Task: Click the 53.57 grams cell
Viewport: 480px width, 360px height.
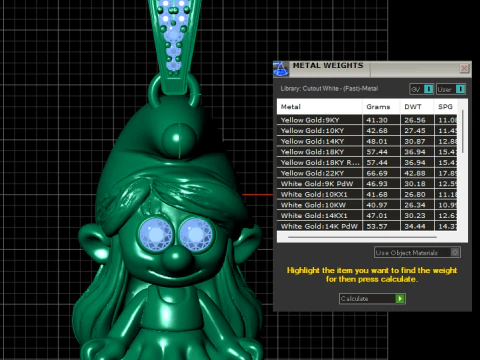Action: click(381, 226)
